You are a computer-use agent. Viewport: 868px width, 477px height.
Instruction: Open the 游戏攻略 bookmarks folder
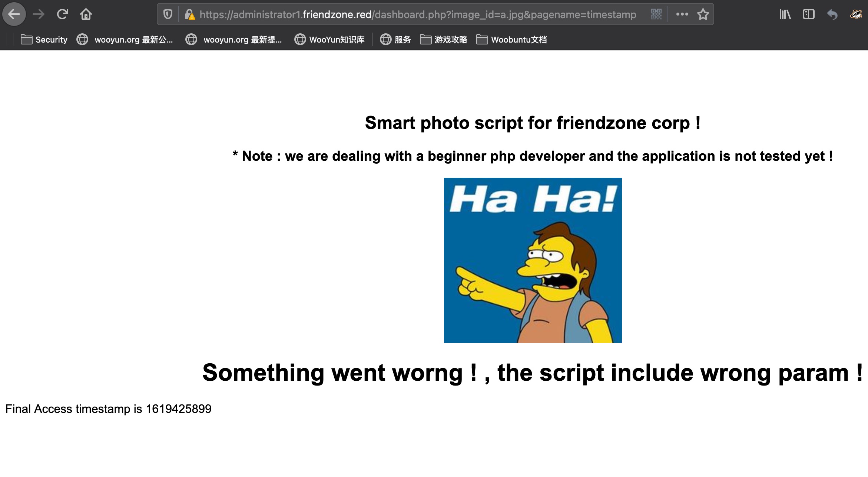pos(444,40)
